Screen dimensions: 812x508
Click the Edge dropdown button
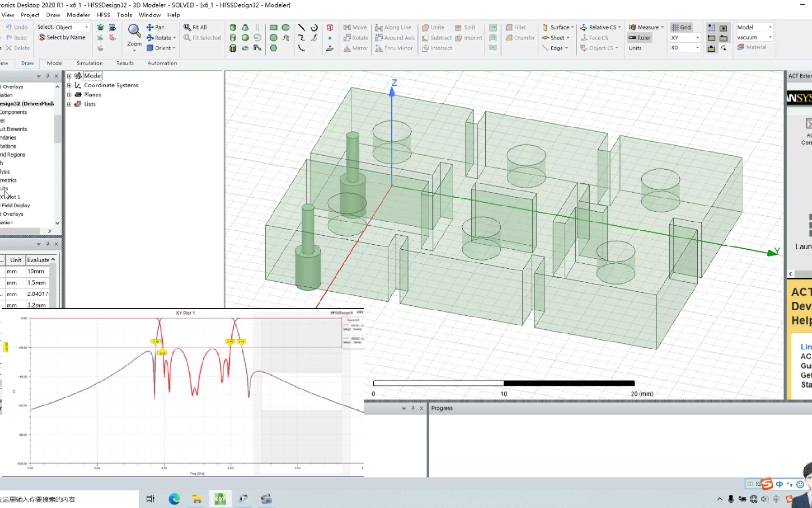point(555,48)
